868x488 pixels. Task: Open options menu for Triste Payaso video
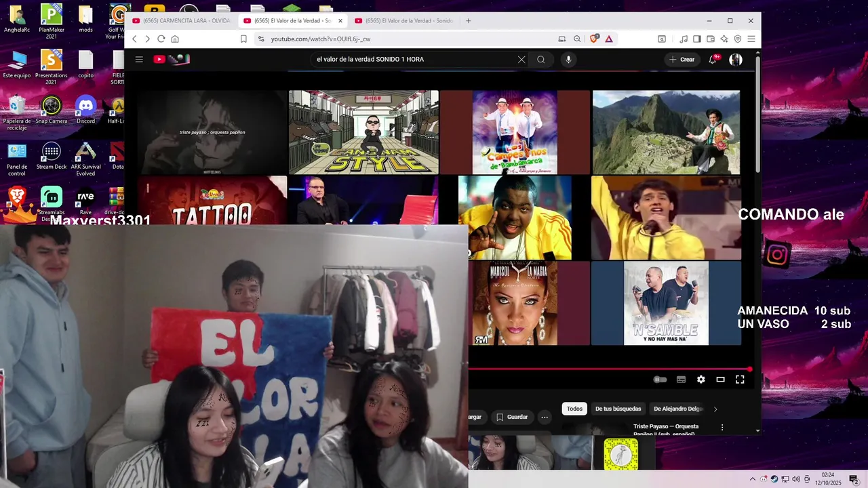coord(722,428)
